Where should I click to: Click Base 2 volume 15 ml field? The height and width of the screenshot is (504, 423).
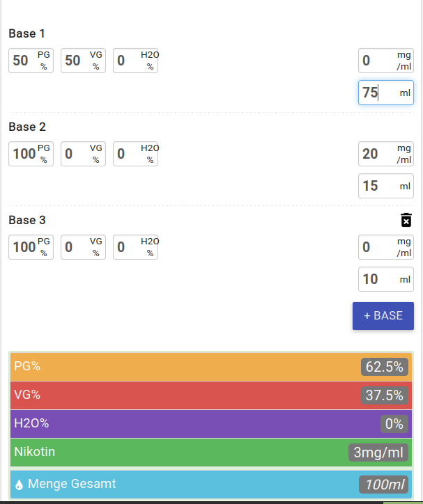click(x=385, y=186)
